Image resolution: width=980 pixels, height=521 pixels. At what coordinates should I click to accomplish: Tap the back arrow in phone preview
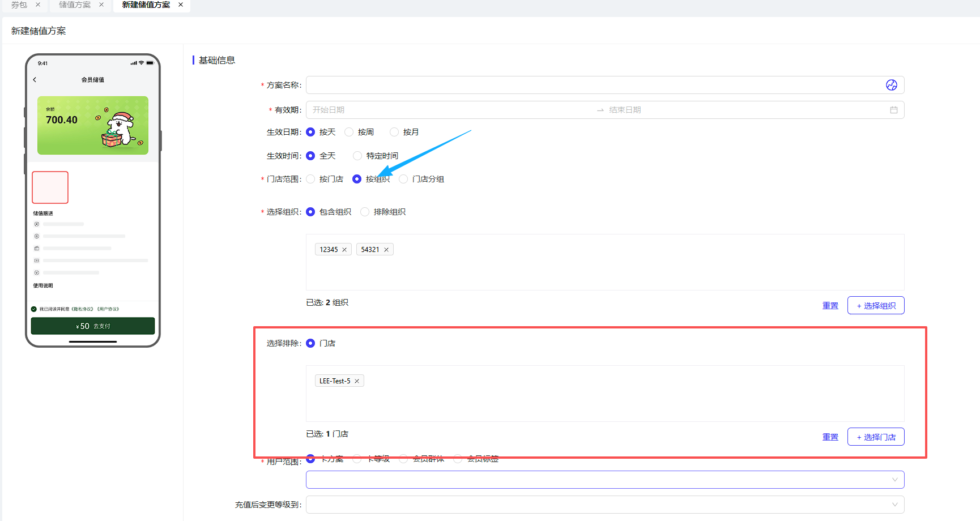[x=35, y=80]
